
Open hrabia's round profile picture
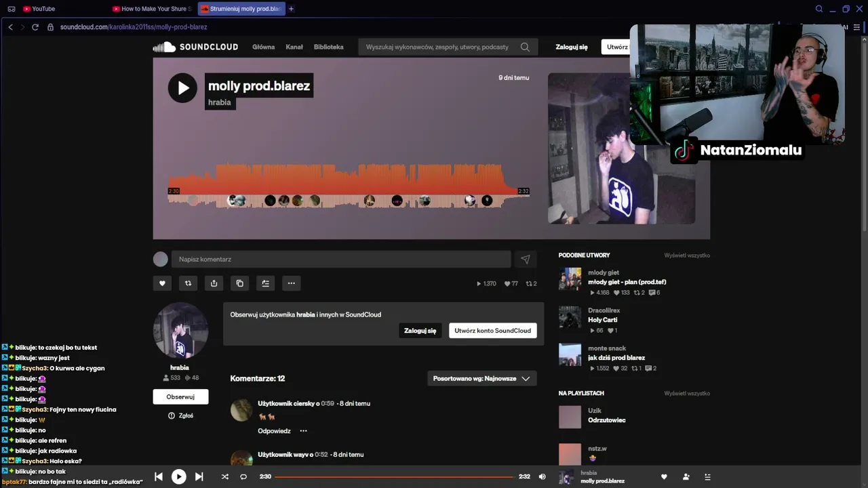(180, 330)
